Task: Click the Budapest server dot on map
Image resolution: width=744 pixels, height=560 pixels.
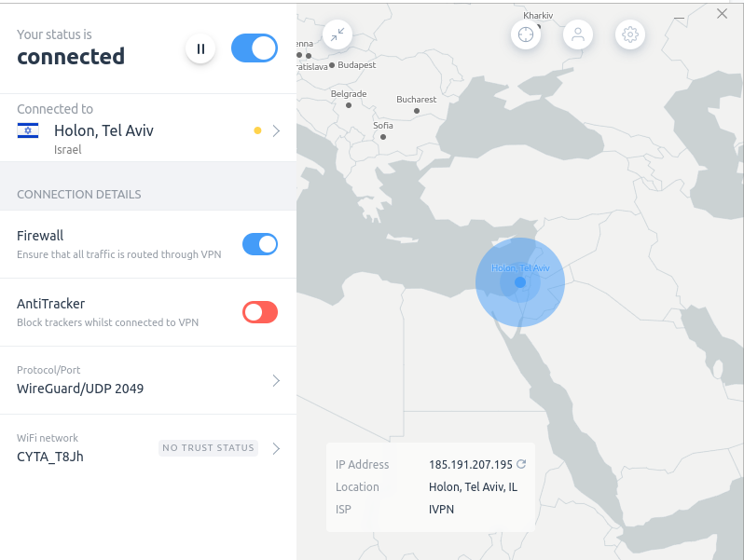Action: click(332, 65)
